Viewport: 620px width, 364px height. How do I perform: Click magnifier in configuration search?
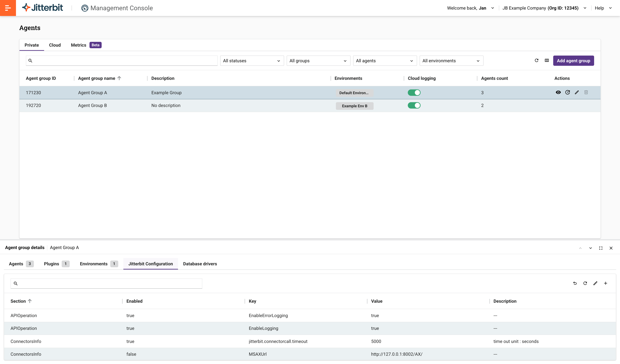point(15,284)
